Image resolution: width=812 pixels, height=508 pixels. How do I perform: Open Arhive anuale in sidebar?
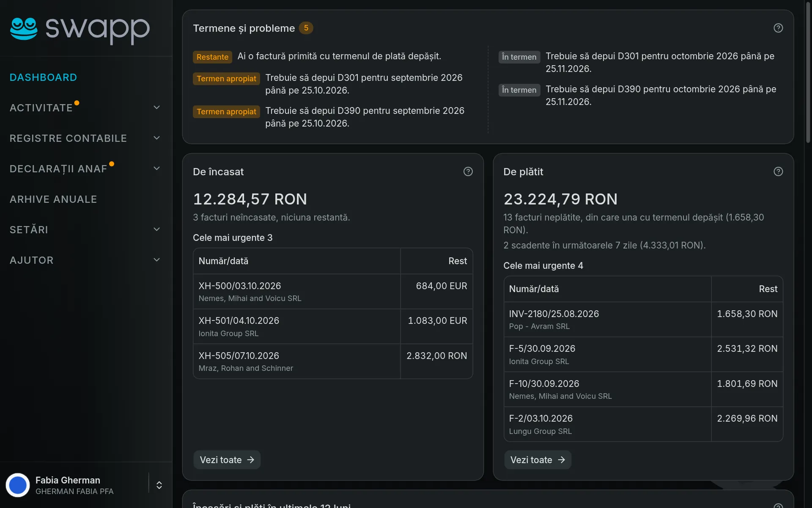tap(53, 199)
